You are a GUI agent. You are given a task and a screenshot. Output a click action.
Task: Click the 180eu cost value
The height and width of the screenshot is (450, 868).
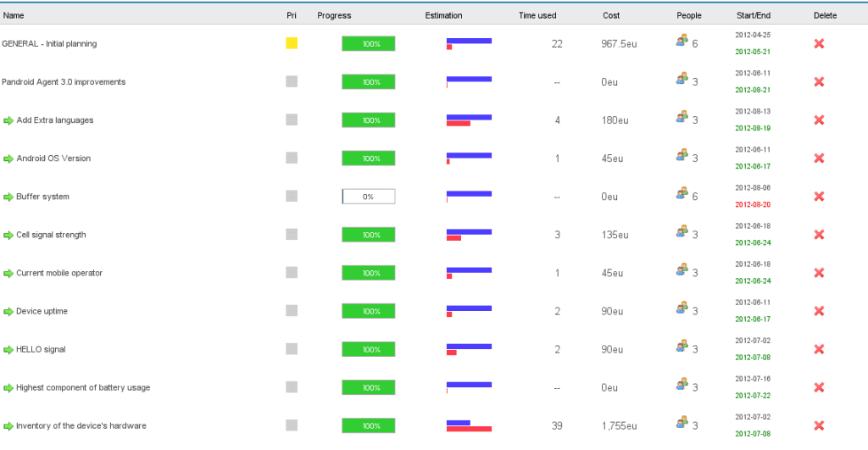click(615, 120)
